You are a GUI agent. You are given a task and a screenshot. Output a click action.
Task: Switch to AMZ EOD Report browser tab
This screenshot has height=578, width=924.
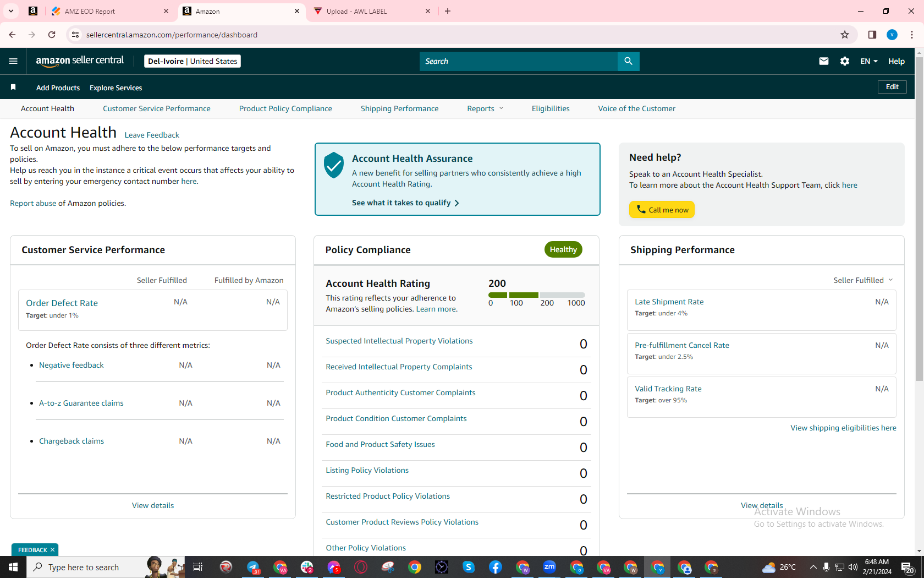coord(111,11)
